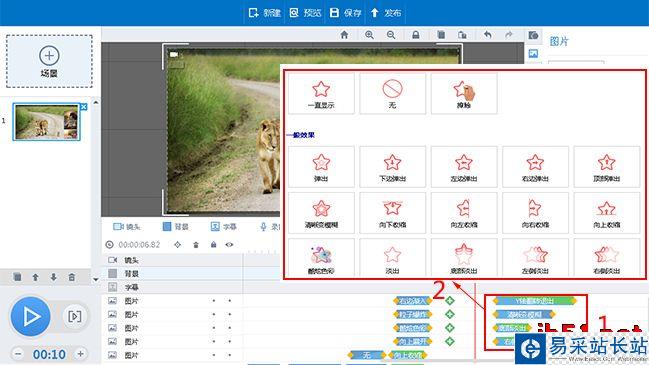Click the 粒子爆炸 effect bar
Image resolution: width=649 pixels, height=365 pixels.
(413, 315)
